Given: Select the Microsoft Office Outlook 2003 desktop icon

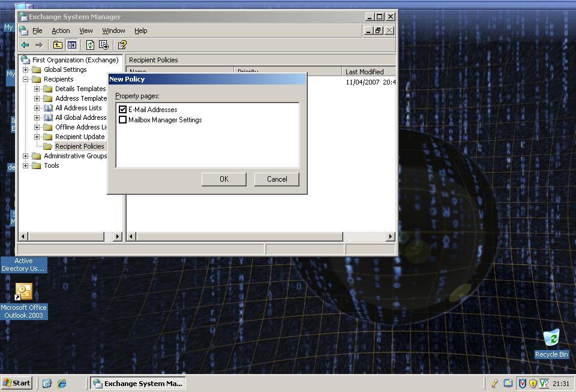Looking at the screenshot, I should (x=23, y=292).
